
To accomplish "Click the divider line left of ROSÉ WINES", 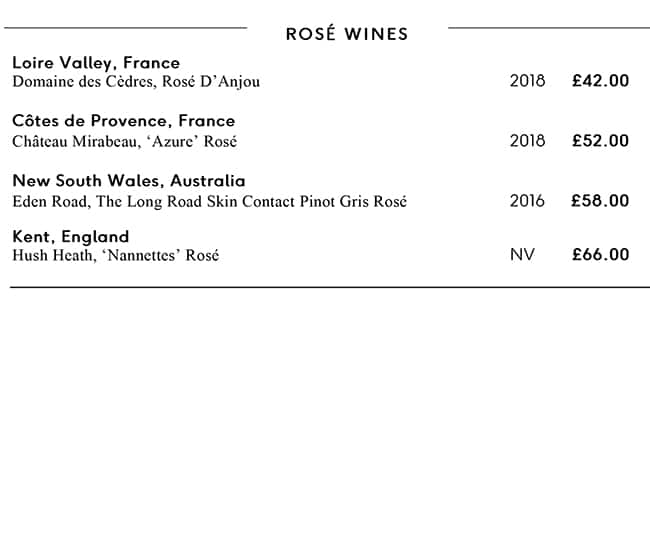I will coord(128,28).
